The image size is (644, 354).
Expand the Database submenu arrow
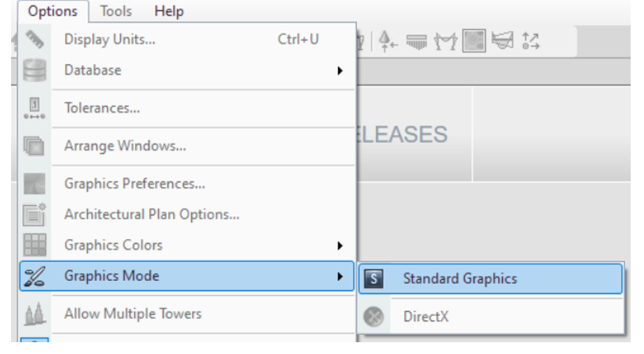[x=340, y=71]
